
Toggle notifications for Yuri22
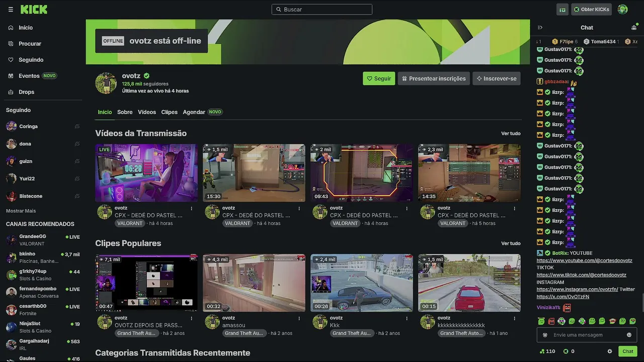point(77,178)
